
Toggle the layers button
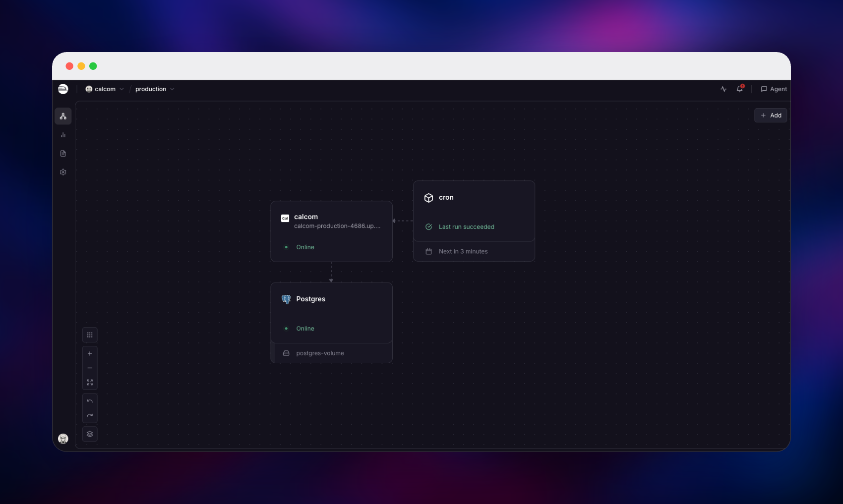(90, 434)
